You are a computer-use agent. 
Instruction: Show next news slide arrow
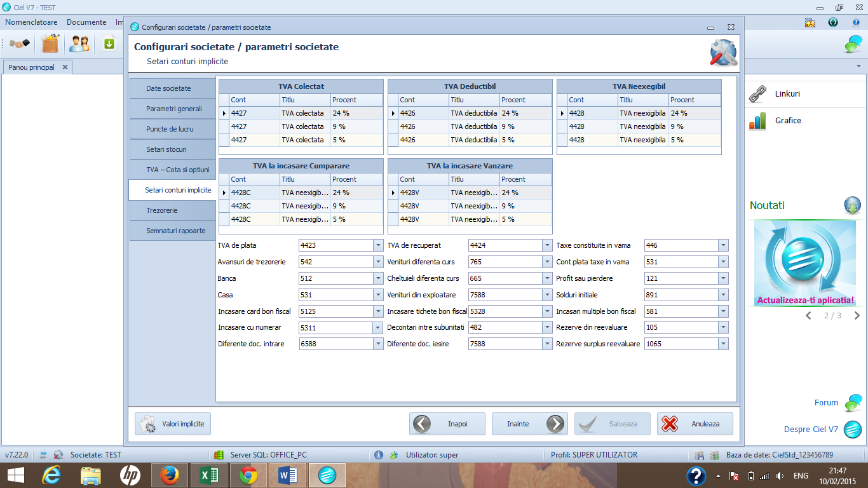[x=857, y=315]
